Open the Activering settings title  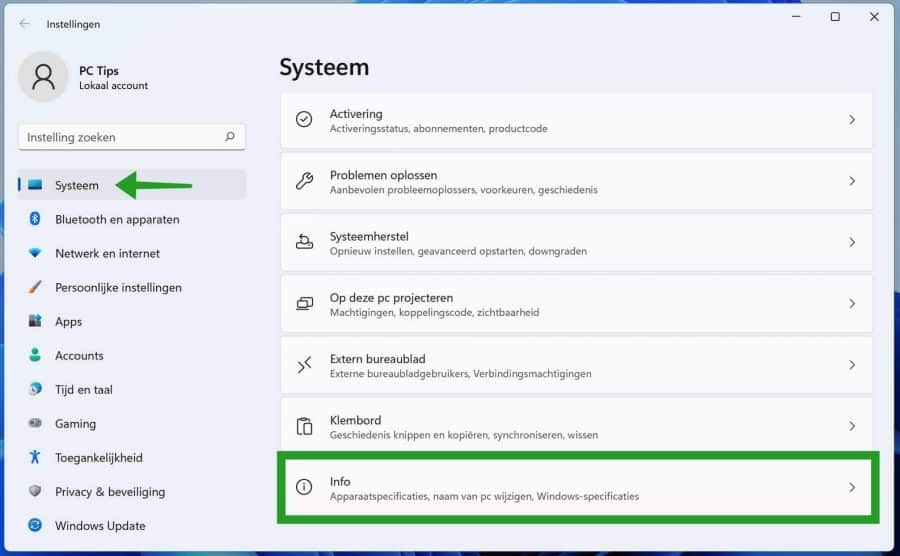356,114
